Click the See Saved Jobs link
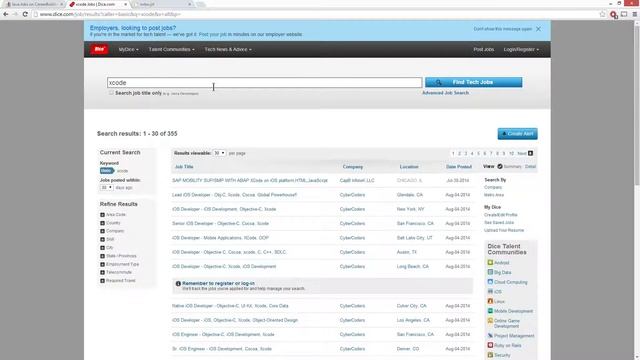Viewport: 640px width, 360px height. click(499, 222)
